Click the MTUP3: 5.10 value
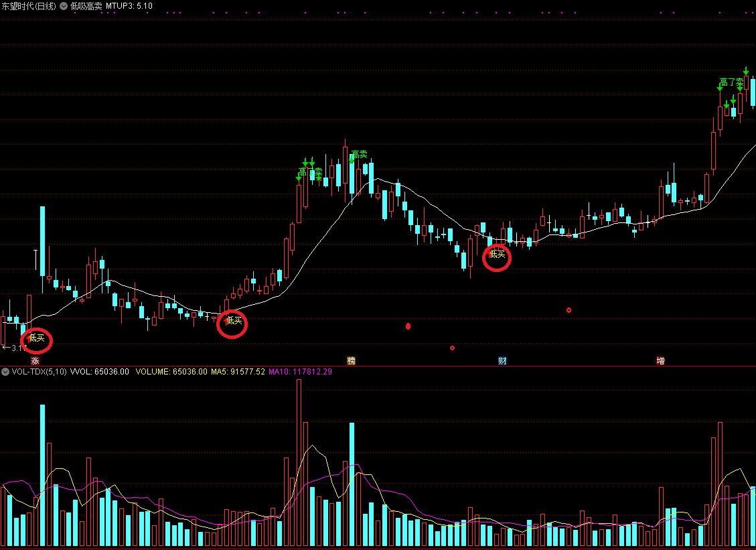756x550 pixels. click(x=129, y=6)
